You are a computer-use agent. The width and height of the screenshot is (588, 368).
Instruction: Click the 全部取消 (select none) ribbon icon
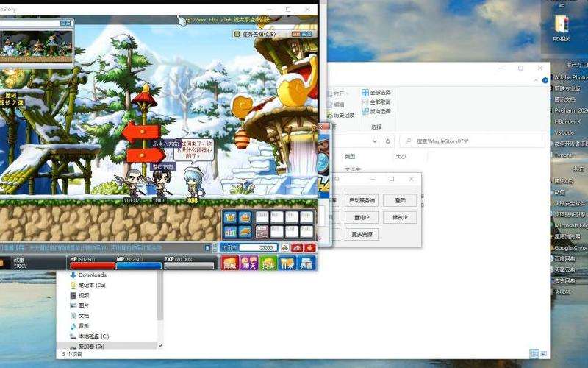pos(365,102)
